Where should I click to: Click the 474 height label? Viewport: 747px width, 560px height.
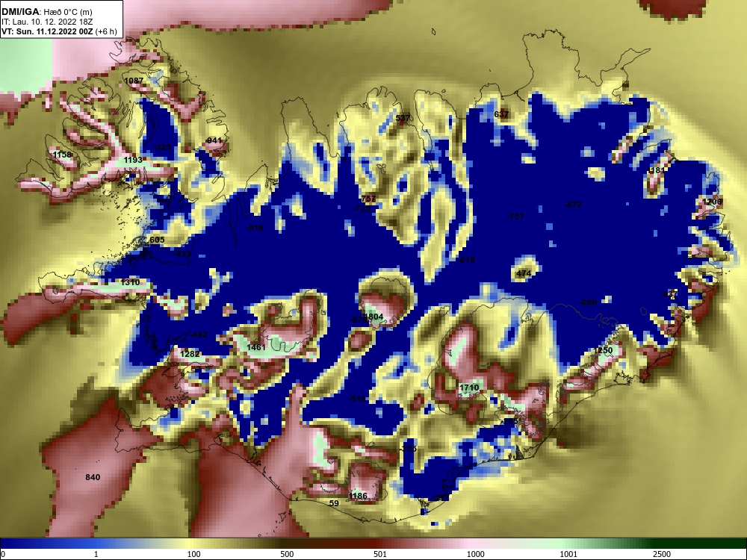(524, 273)
